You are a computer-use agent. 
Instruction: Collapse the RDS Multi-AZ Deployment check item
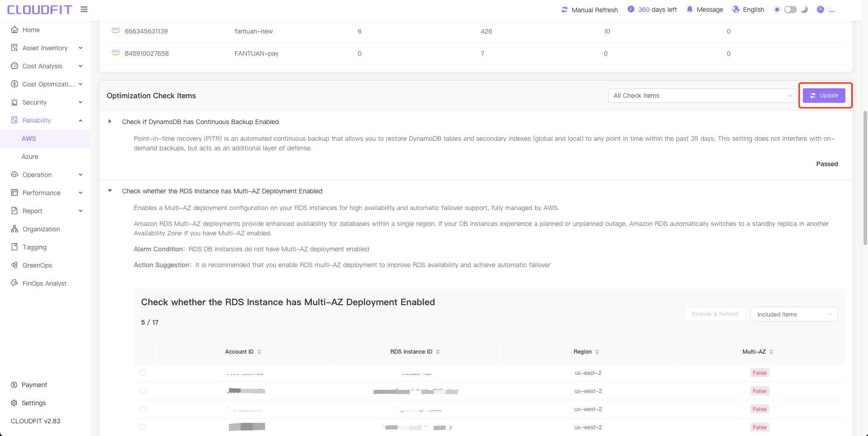pyautogui.click(x=110, y=191)
